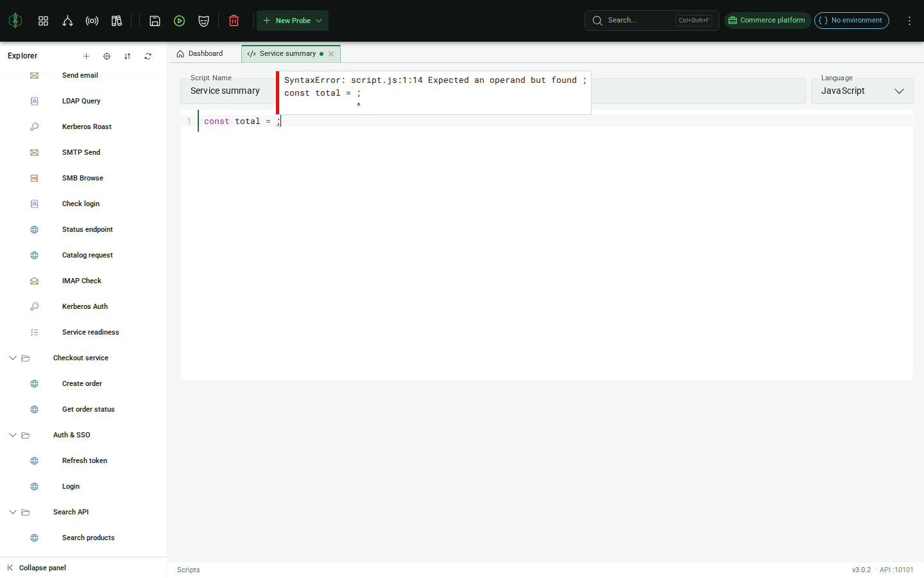The height and width of the screenshot is (578, 924).
Task: Focus the top Search field
Action: [x=651, y=21]
